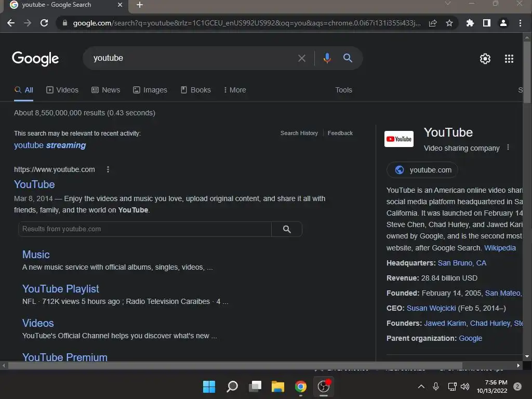
Task: Click the horizontal scrollbar at page bottom
Action: (x=235, y=365)
